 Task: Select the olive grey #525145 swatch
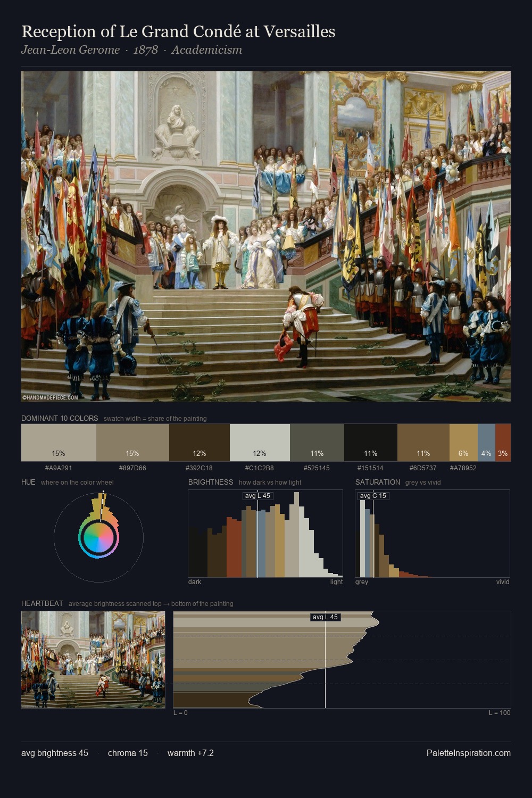[x=317, y=443]
